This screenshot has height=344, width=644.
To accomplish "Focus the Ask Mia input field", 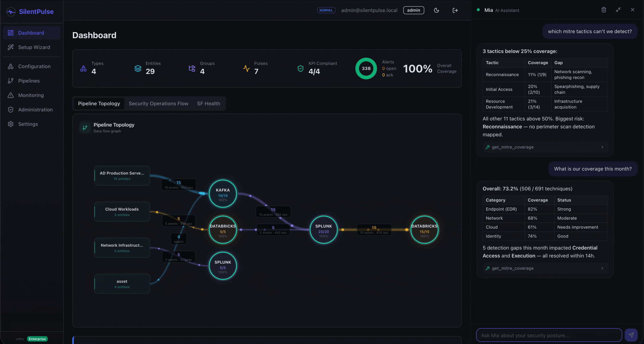I will pos(549,335).
